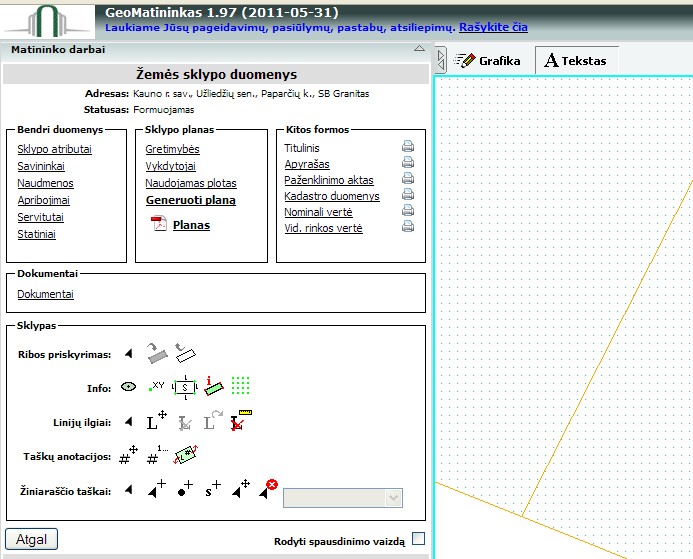The width and height of the screenshot is (693, 559).
Task: Click the PDF icon beside Planas
Action: pyautogui.click(x=159, y=224)
